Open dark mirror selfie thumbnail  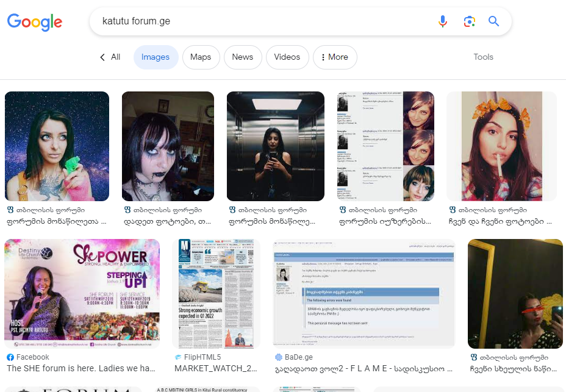click(515, 294)
